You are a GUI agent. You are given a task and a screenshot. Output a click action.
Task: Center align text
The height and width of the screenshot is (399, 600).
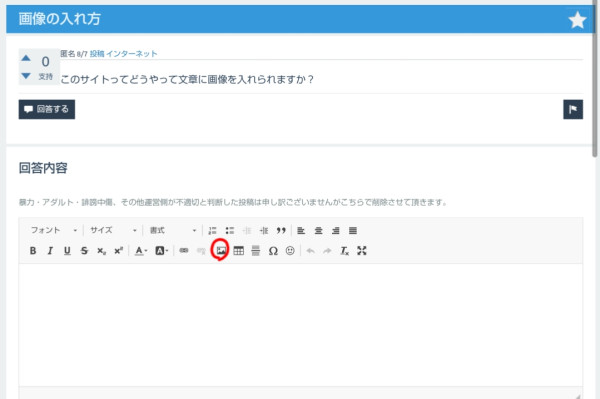(318, 231)
